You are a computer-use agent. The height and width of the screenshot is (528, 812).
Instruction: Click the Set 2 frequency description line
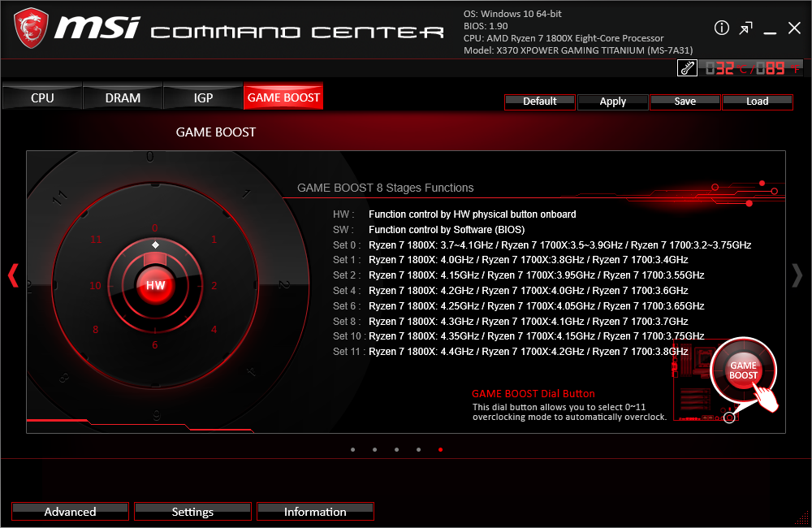tap(518, 275)
